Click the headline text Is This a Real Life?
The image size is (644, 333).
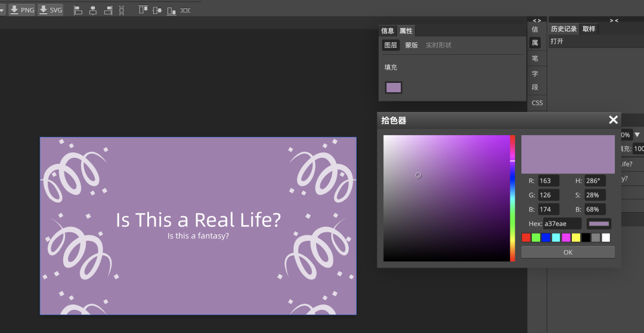click(x=199, y=220)
